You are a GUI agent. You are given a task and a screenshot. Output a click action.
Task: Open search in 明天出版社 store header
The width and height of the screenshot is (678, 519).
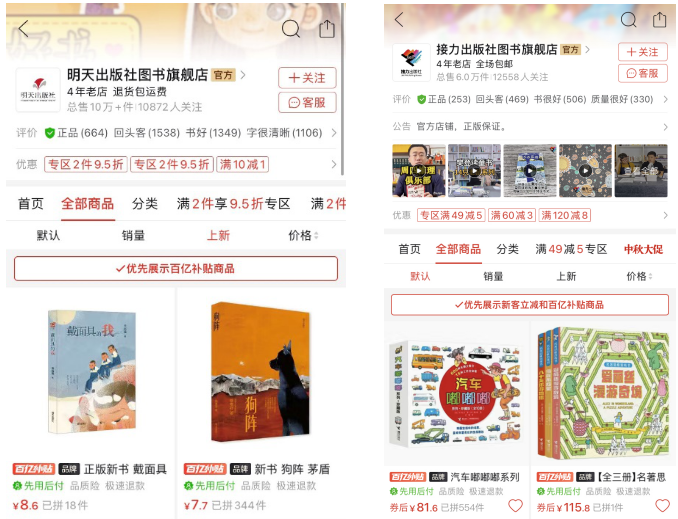(291, 29)
